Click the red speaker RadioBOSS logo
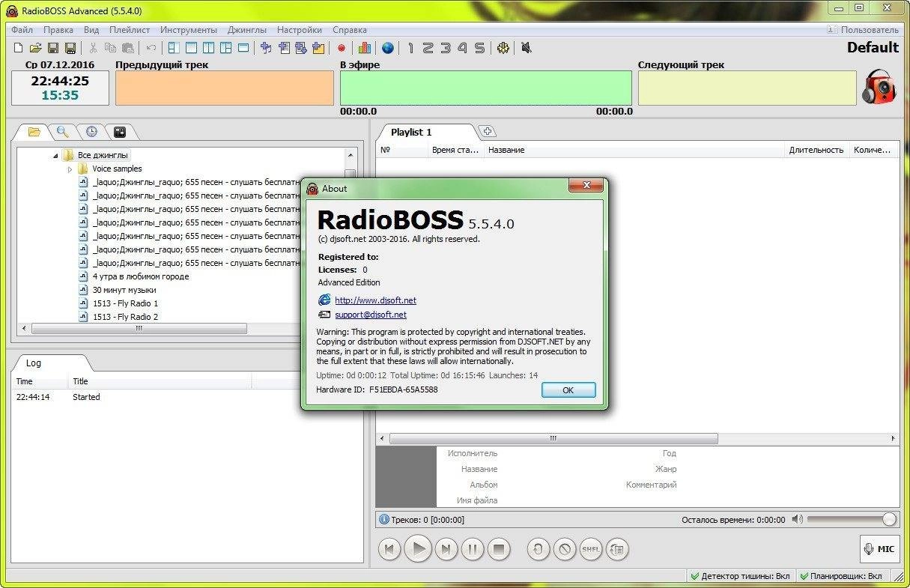Viewport: 910px width, 588px height. click(x=879, y=87)
